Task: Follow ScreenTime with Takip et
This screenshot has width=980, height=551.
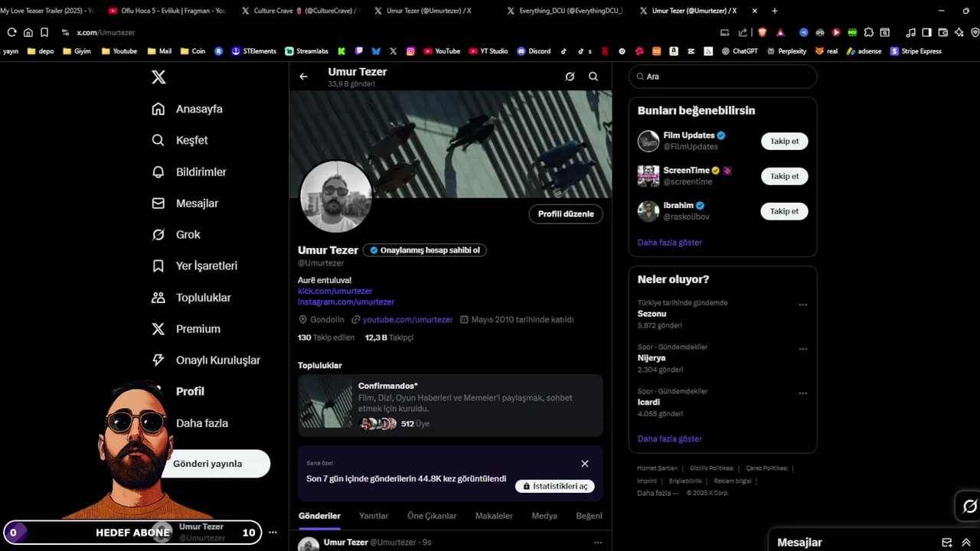Action: tap(784, 176)
